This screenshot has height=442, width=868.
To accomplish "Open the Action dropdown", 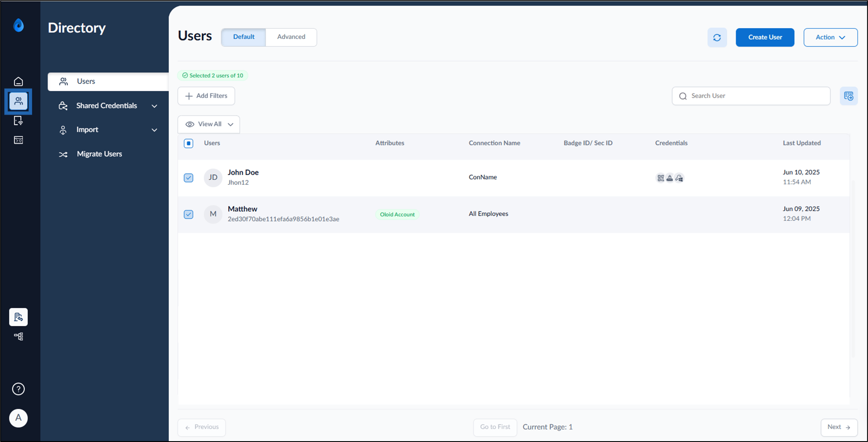I will (830, 37).
